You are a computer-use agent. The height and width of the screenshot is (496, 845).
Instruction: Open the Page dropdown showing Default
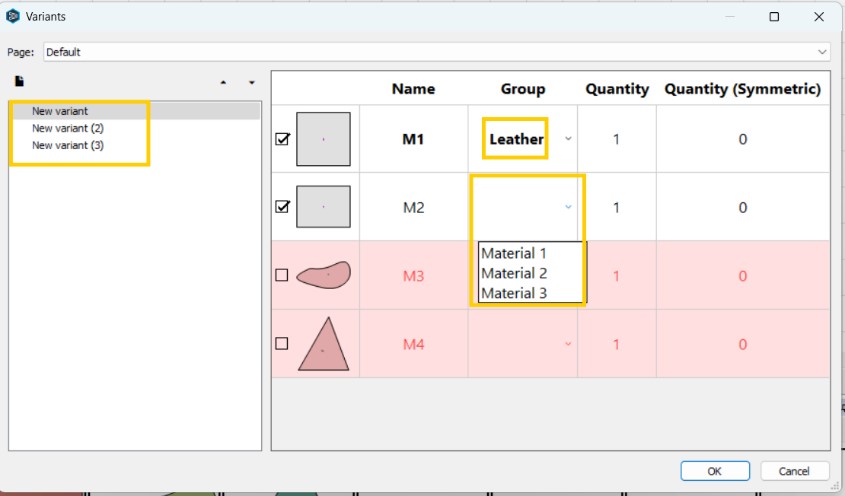click(437, 52)
